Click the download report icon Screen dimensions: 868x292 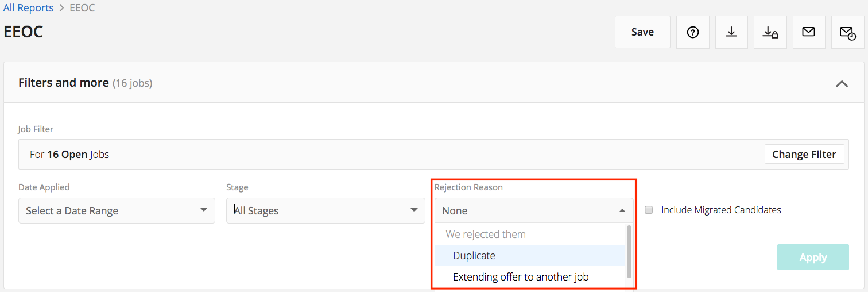tap(731, 32)
